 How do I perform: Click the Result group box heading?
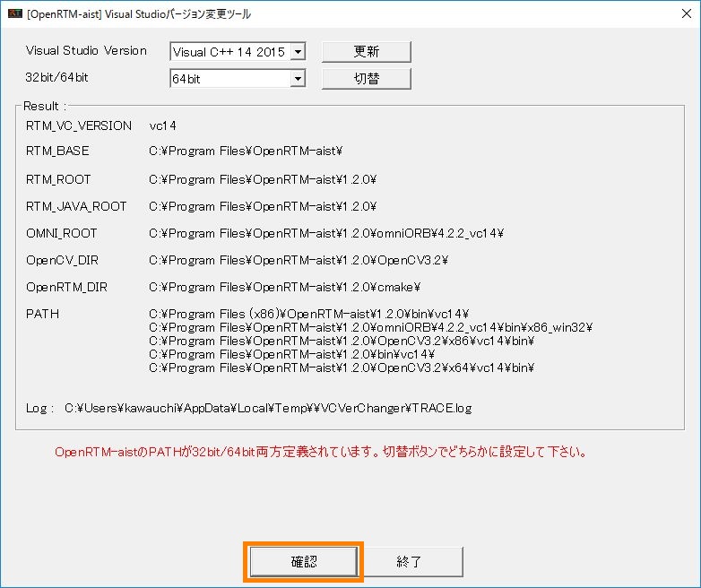(x=44, y=107)
